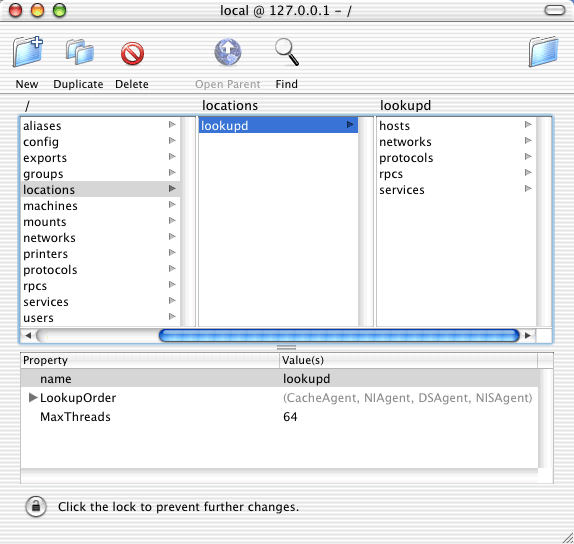Image resolution: width=574 pixels, height=544 pixels.
Task: Expand the hosts directory arrow
Action: click(528, 125)
